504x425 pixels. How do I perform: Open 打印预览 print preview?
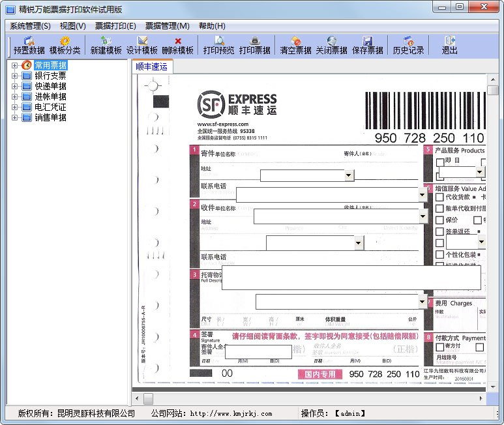[218, 46]
